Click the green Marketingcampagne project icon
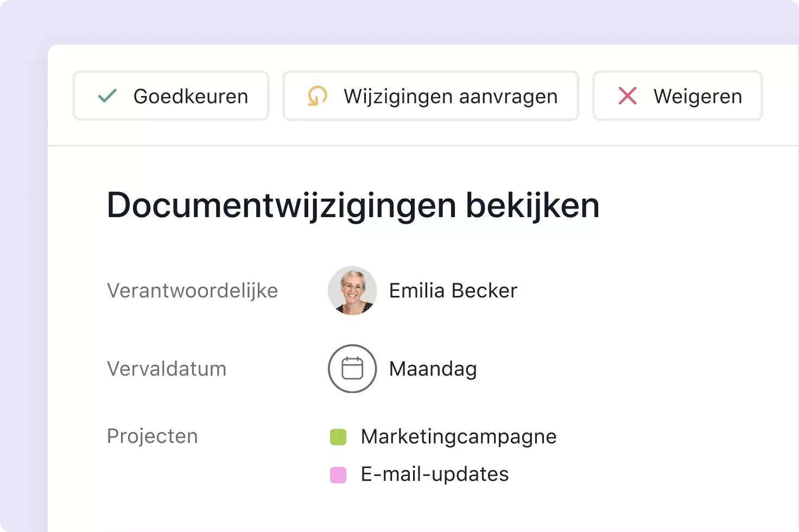 pos(339,436)
